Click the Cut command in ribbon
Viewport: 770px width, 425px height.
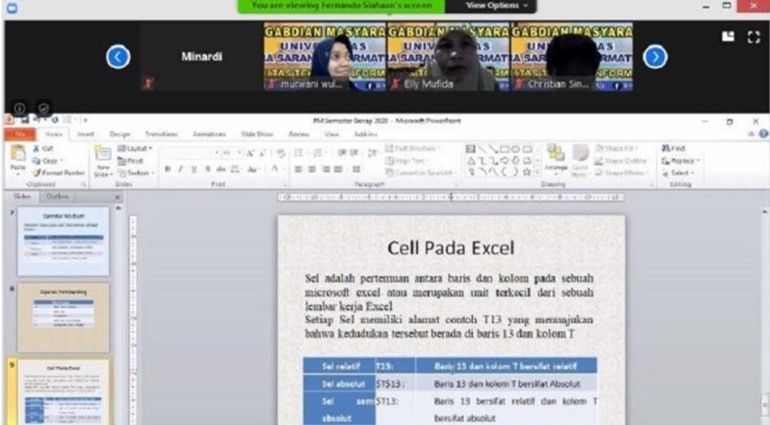pyautogui.click(x=43, y=148)
